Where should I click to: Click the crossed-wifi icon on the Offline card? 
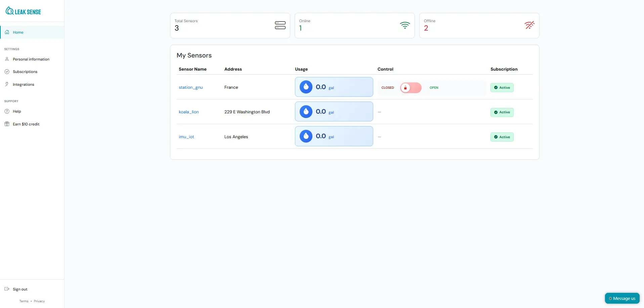(x=529, y=25)
